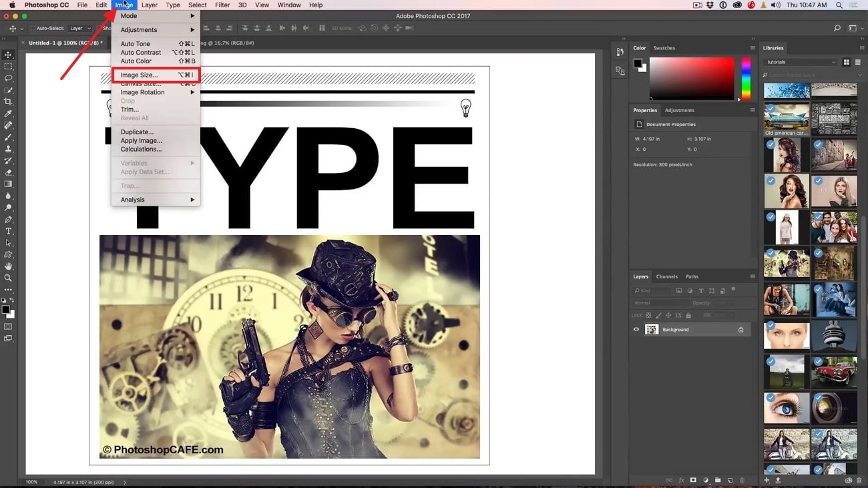Select the Eyedropper tool
Viewport: 868px width, 488px height.
(9, 113)
